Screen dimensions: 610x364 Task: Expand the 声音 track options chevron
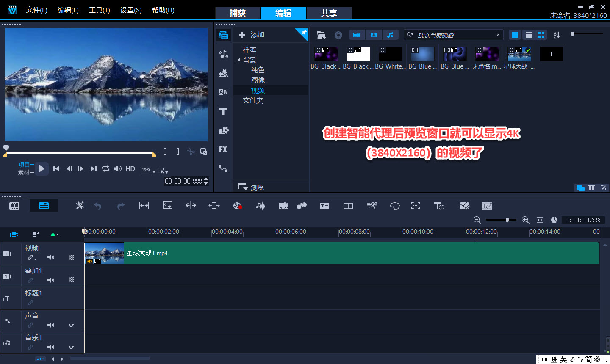(x=71, y=325)
